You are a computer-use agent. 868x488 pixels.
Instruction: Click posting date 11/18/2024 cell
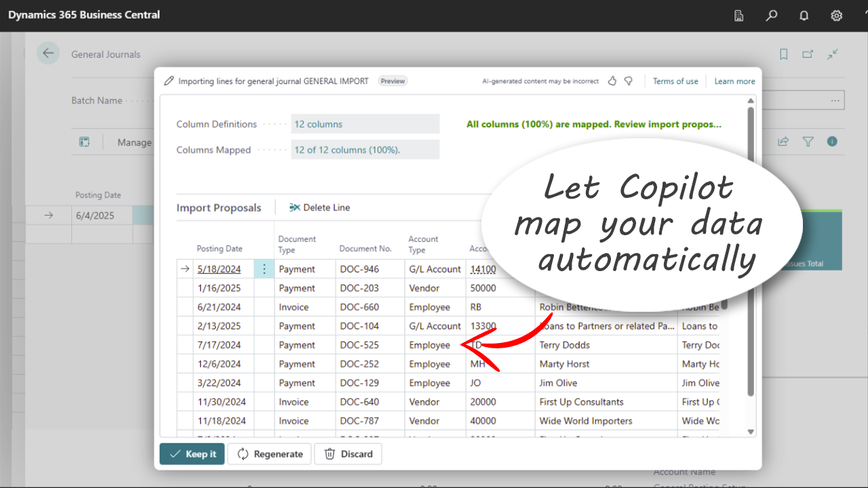(x=224, y=421)
